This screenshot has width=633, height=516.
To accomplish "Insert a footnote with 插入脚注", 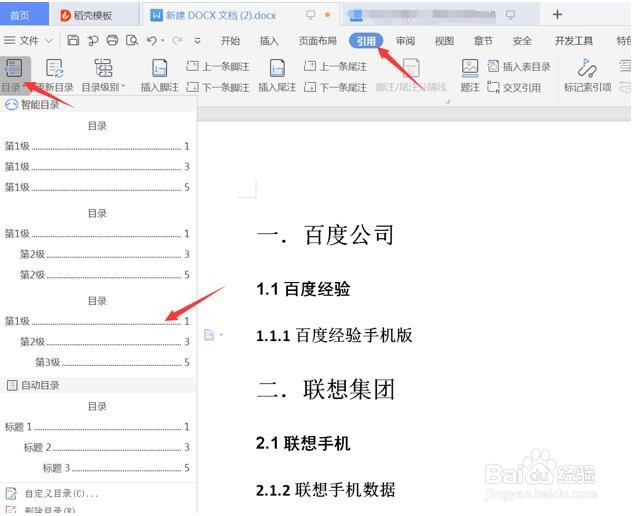I will 159,76.
